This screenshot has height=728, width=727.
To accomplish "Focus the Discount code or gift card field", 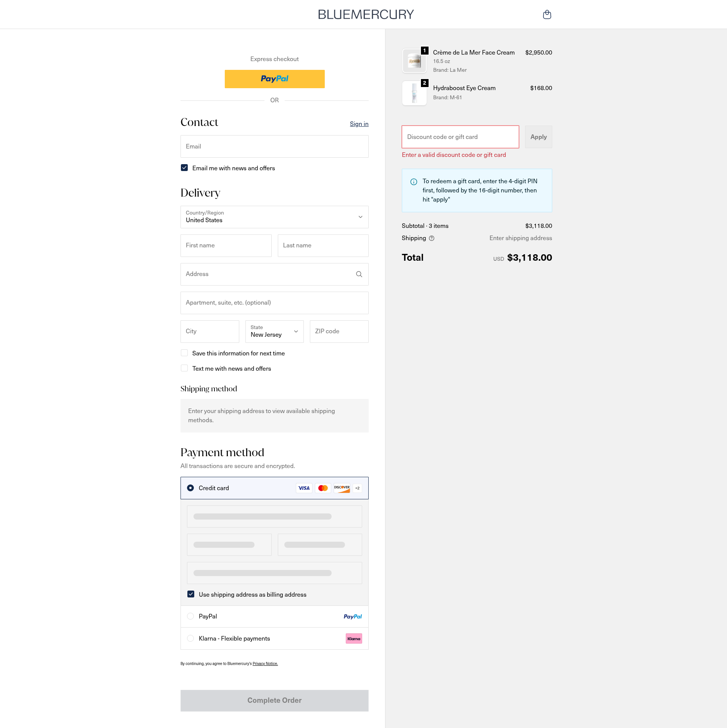I will tap(460, 137).
